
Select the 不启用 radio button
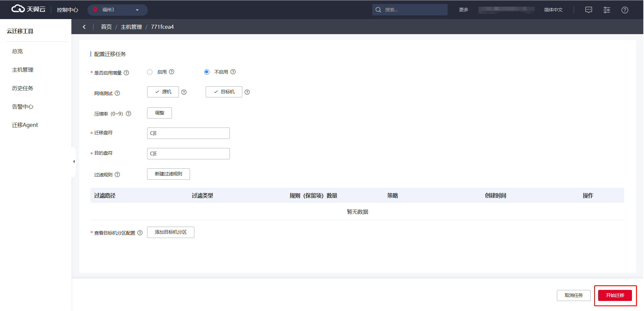coord(207,72)
